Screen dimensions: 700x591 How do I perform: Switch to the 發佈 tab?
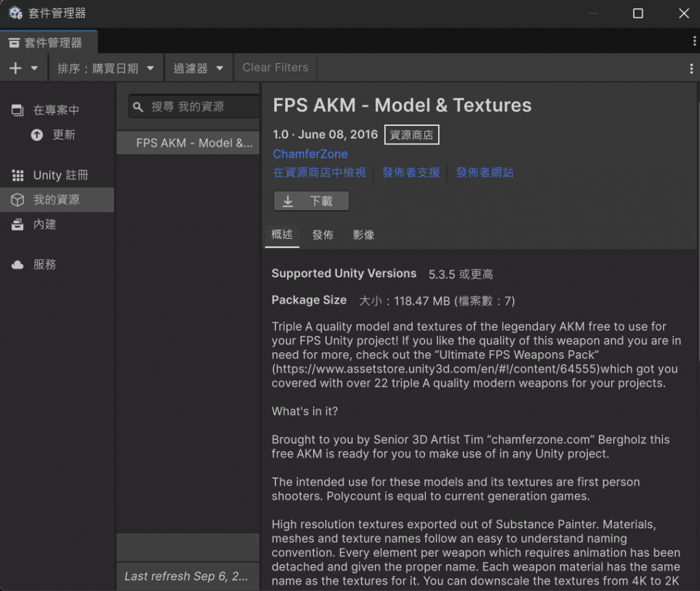[x=323, y=235]
